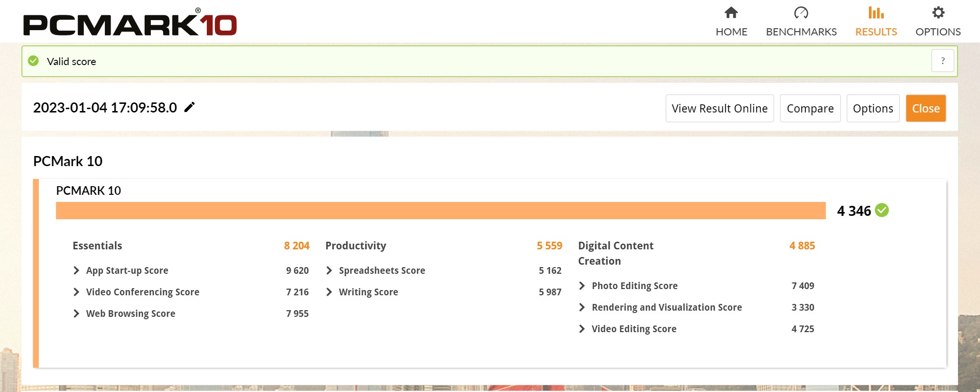
Task: Click the Options button beside Compare
Action: (x=873, y=108)
